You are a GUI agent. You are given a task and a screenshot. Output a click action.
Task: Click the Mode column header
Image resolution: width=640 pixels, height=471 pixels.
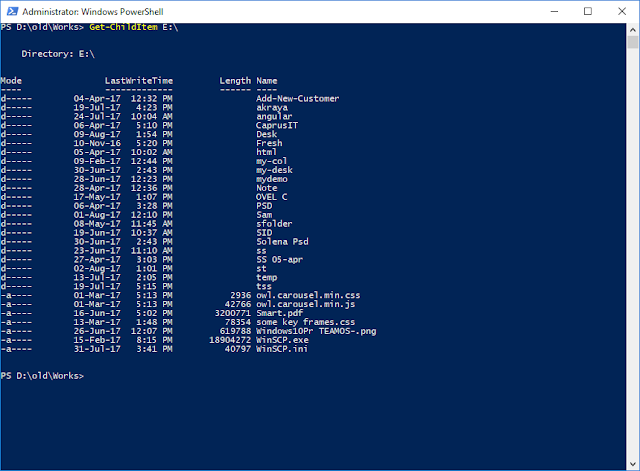click(x=11, y=80)
